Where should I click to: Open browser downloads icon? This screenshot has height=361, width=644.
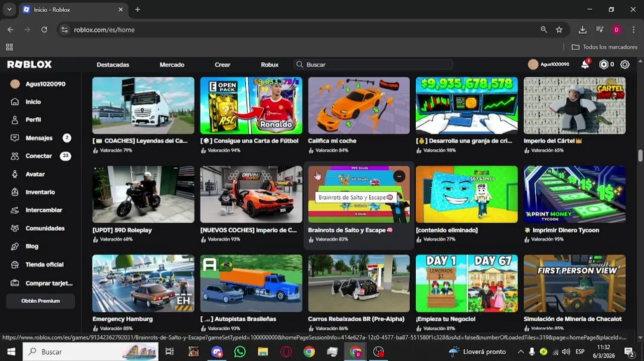(x=582, y=30)
